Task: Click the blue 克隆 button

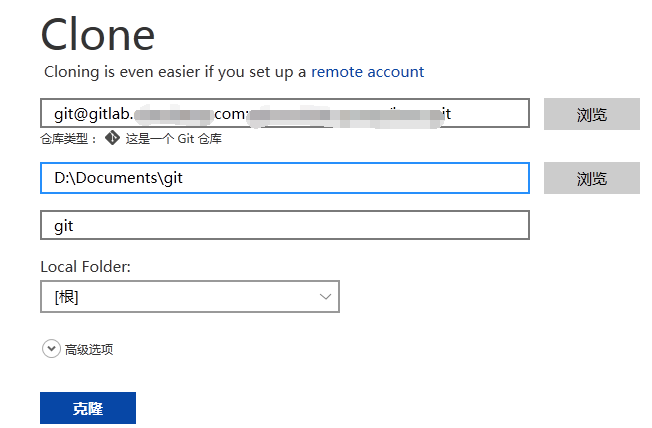Action: [x=88, y=408]
